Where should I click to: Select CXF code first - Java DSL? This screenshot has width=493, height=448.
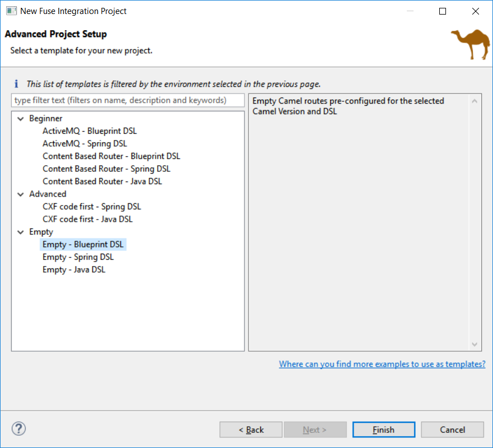[x=87, y=219]
